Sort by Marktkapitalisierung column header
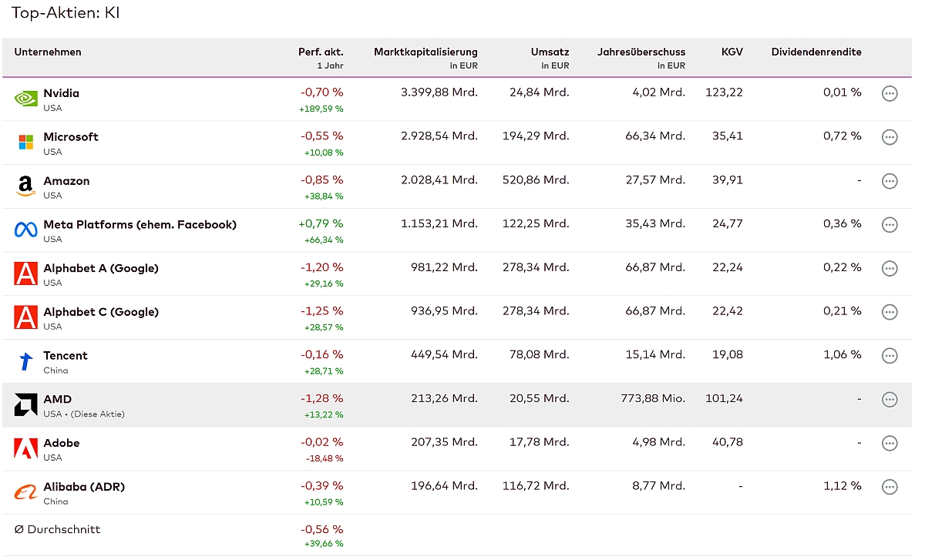 tap(425, 52)
